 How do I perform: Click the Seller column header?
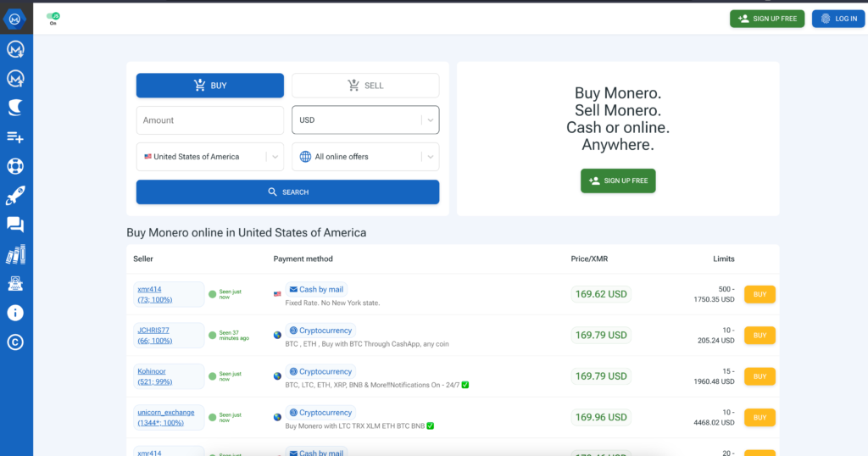[142, 259]
